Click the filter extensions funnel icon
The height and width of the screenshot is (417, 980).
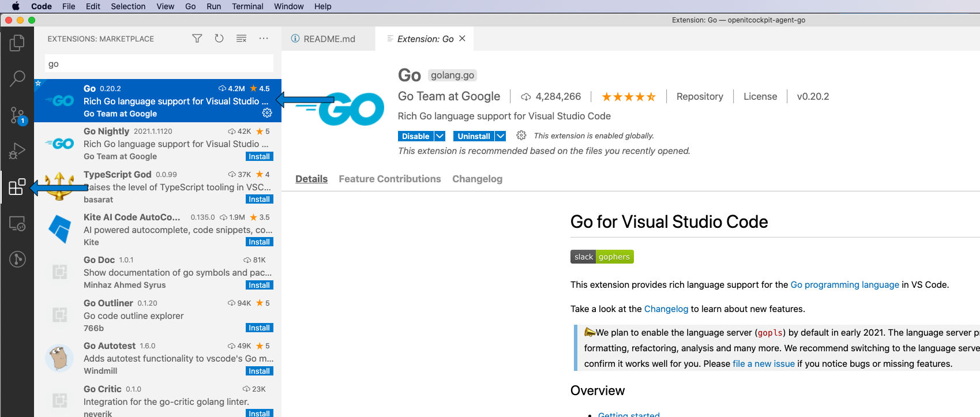click(x=197, y=39)
